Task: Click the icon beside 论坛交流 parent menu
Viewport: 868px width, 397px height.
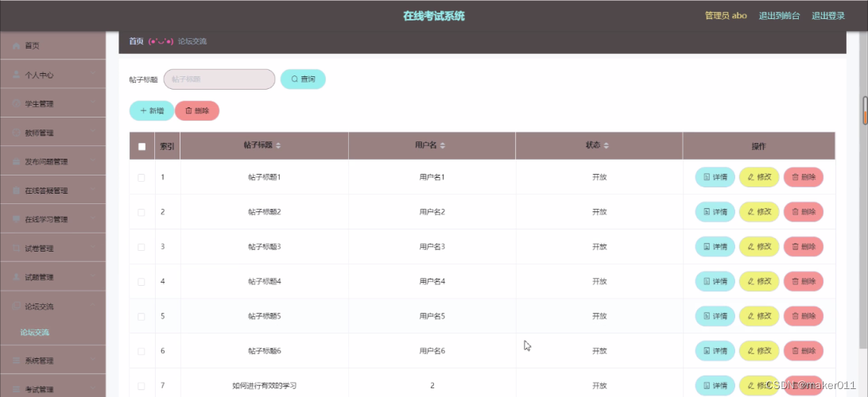Action: [16, 306]
